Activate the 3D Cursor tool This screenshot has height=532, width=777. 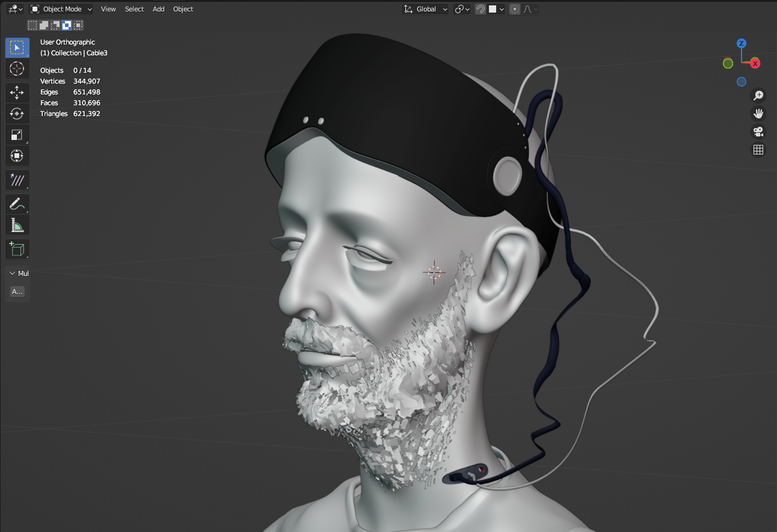click(x=17, y=69)
